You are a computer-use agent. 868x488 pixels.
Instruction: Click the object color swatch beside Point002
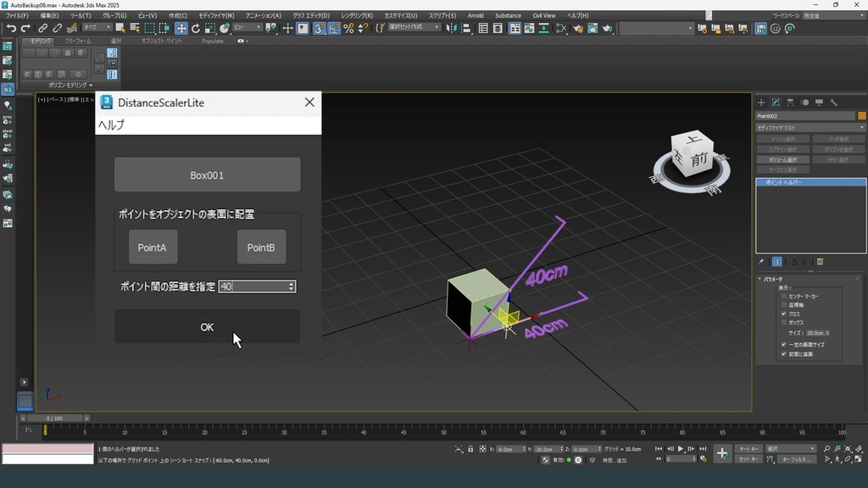point(862,116)
